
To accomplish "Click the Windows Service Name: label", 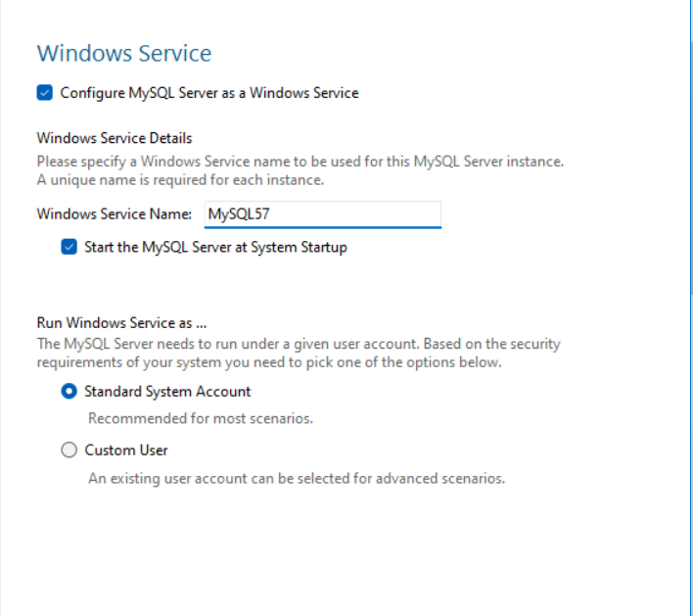I will click(x=115, y=214).
